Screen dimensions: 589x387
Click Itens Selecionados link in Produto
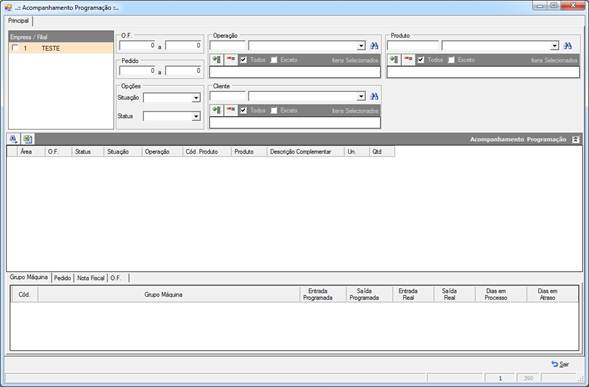(x=554, y=60)
